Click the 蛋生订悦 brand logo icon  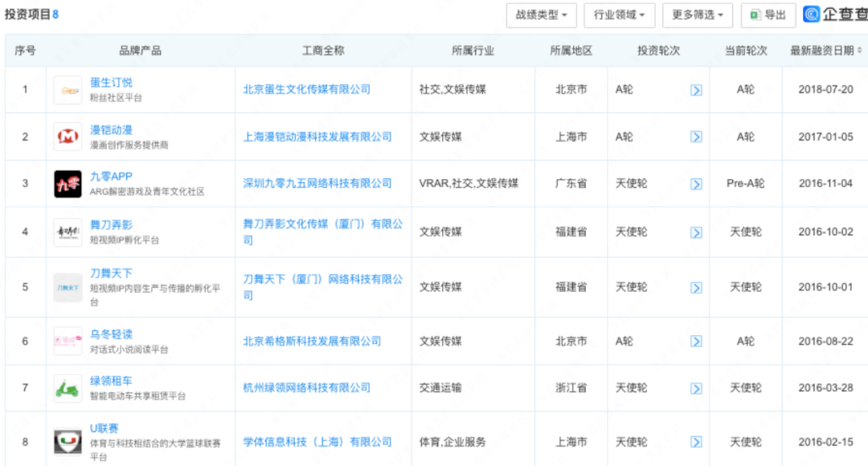(68, 90)
